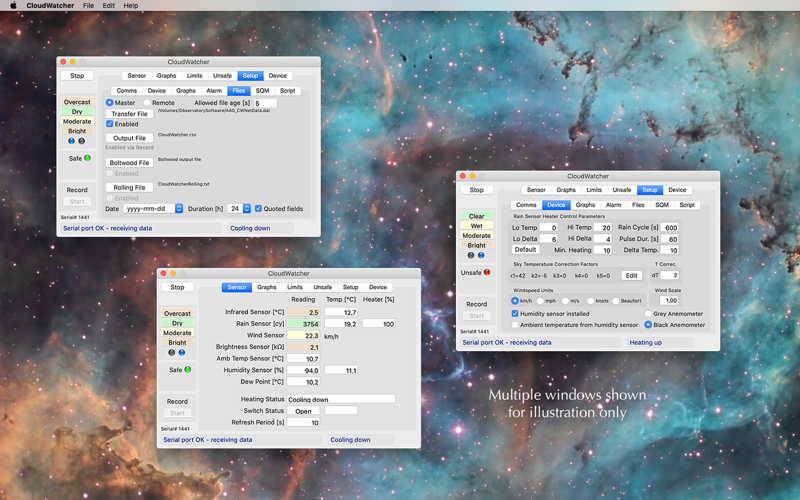Click Edit for sky temperature factors
Viewport: 800px width, 500px height.
point(632,276)
